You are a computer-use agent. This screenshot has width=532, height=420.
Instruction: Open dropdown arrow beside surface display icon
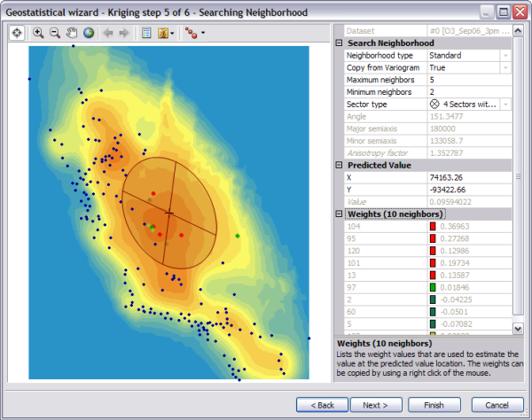(x=172, y=33)
